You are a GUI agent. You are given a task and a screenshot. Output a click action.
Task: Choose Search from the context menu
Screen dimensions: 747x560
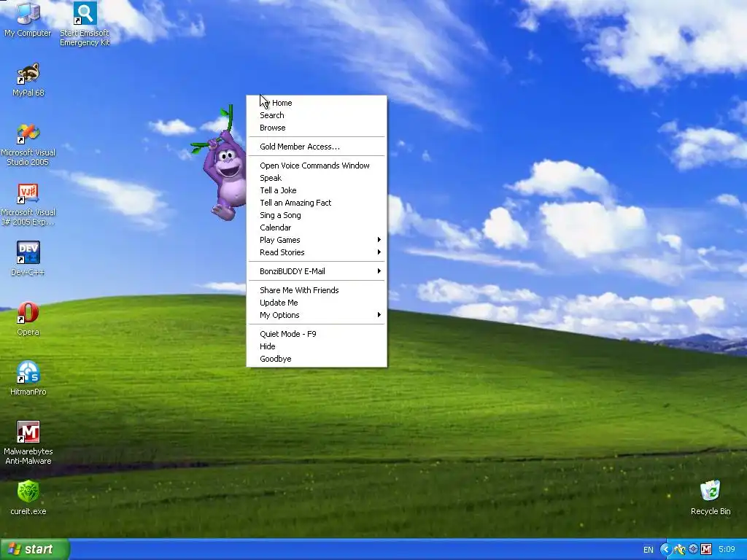317,115
